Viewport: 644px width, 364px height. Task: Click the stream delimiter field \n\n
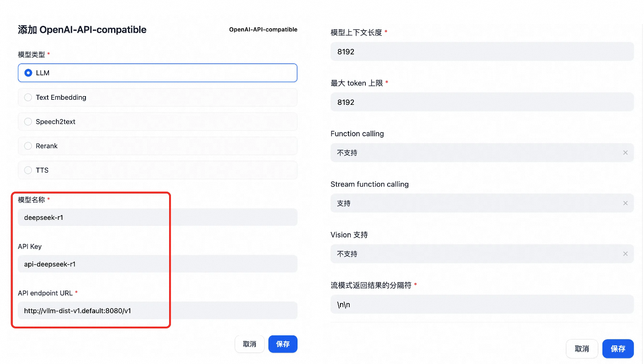coord(482,304)
